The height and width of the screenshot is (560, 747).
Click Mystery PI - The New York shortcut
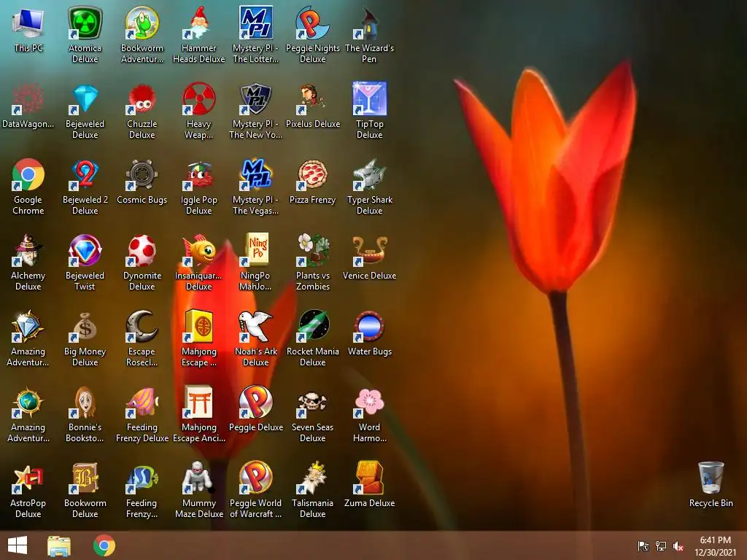(x=256, y=98)
